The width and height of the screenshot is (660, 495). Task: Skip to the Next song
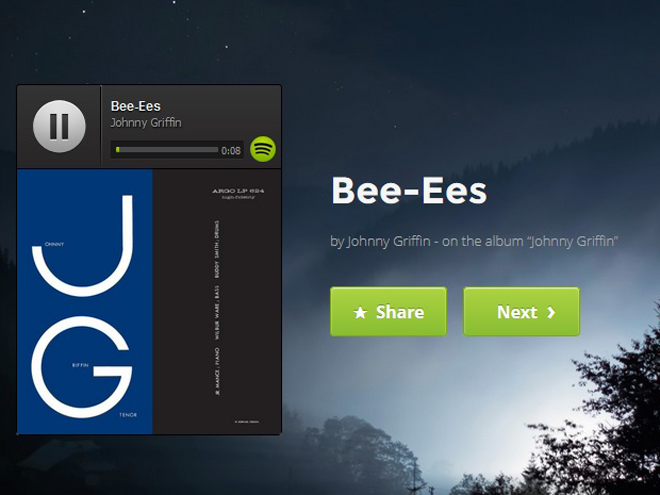coord(522,311)
